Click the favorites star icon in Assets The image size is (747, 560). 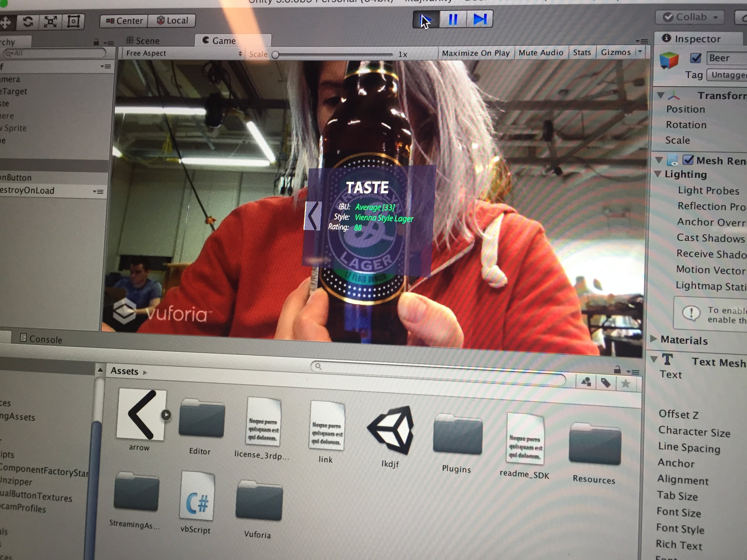(x=625, y=383)
